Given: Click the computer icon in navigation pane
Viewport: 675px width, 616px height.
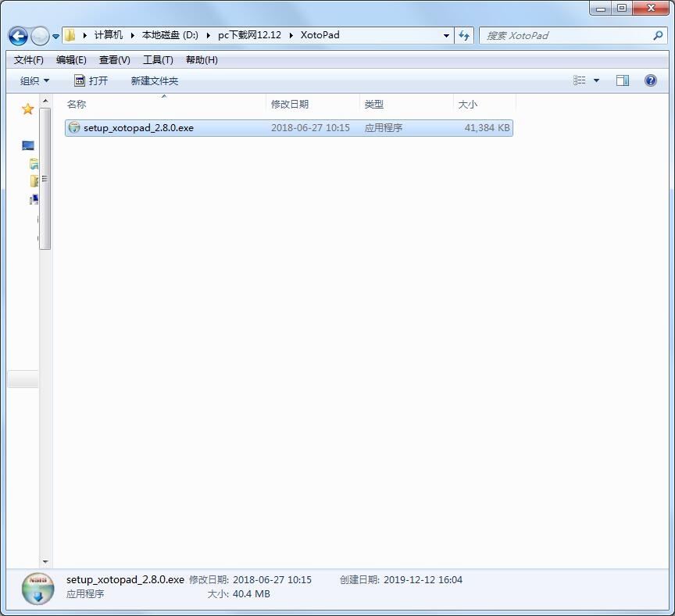Looking at the screenshot, I should point(34,199).
